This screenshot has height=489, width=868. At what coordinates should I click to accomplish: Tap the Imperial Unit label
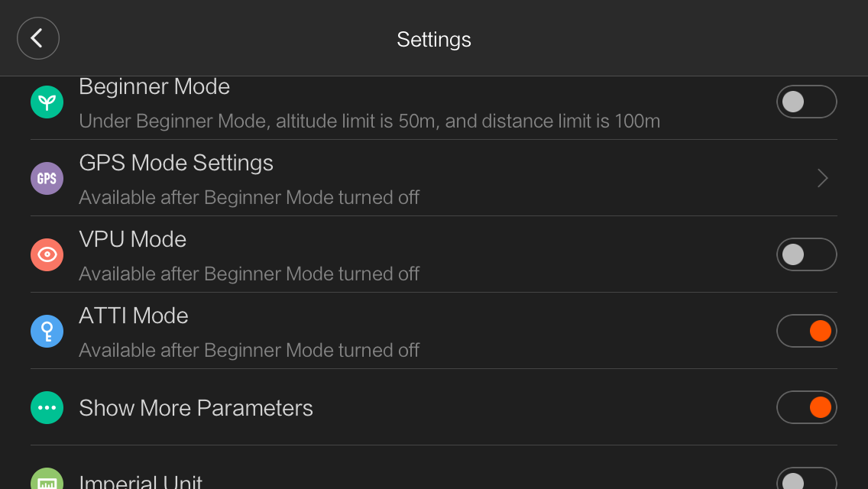(141, 481)
